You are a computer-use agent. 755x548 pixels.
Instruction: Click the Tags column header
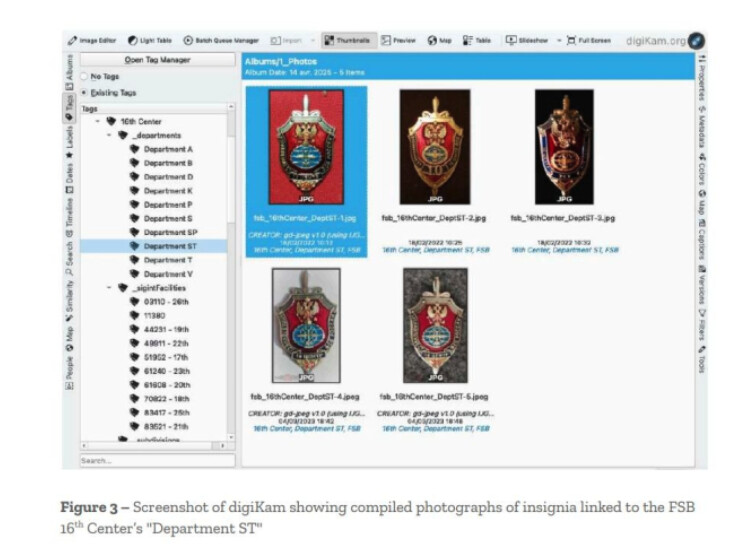tap(154, 109)
